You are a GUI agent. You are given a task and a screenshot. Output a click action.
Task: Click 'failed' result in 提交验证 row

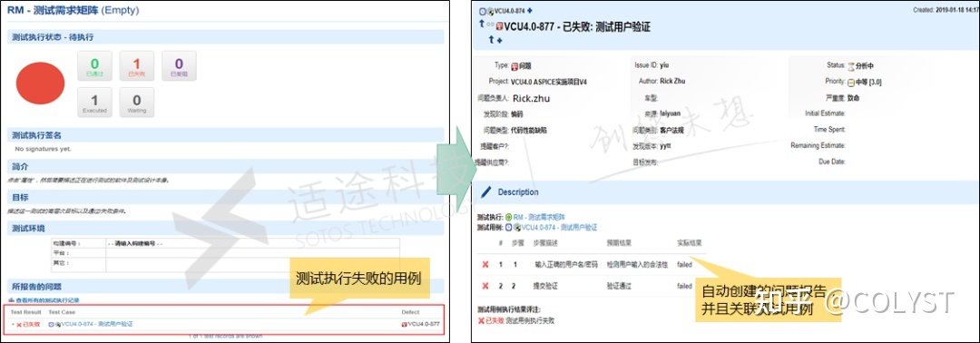[x=684, y=286]
